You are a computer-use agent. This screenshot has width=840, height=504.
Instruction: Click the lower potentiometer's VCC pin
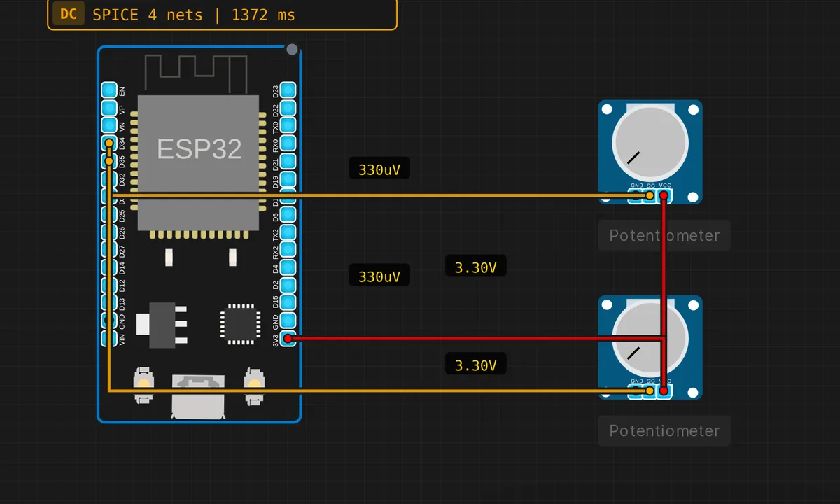tap(664, 391)
